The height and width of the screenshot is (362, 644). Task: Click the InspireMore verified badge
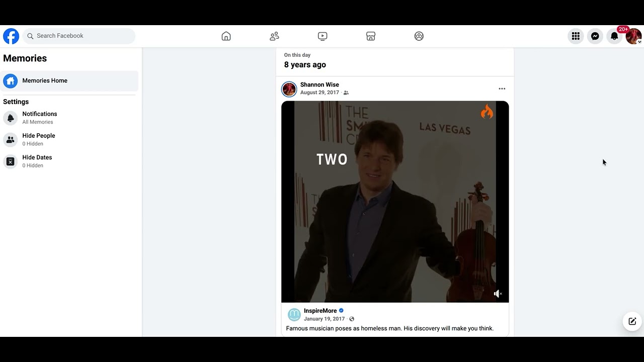click(x=341, y=311)
